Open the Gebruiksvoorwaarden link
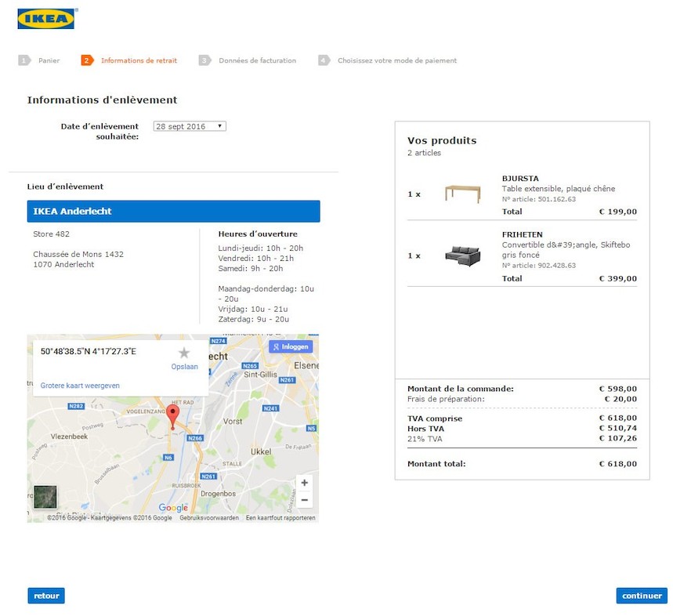This screenshot has height=616, width=673. pyautogui.click(x=209, y=518)
